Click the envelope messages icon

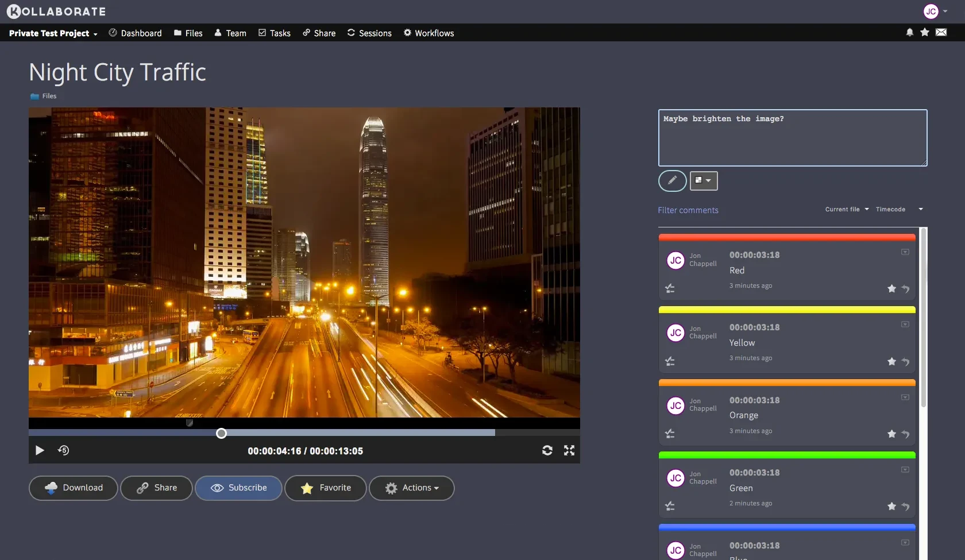pos(941,33)
